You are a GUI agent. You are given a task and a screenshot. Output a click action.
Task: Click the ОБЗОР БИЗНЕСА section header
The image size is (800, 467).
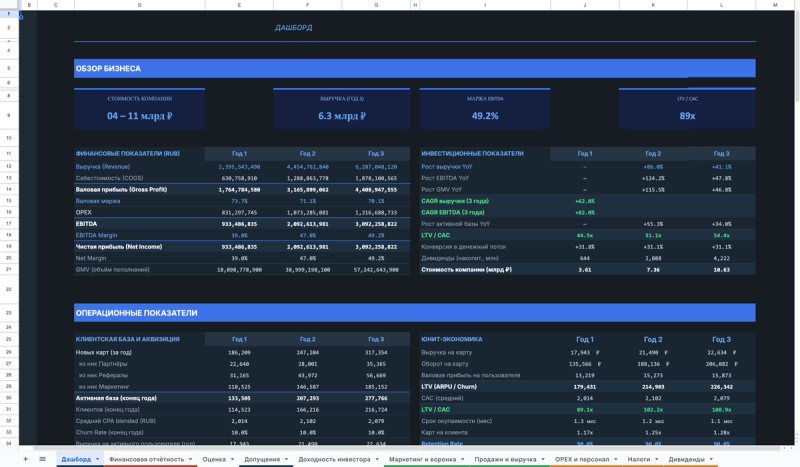point(414,68)
